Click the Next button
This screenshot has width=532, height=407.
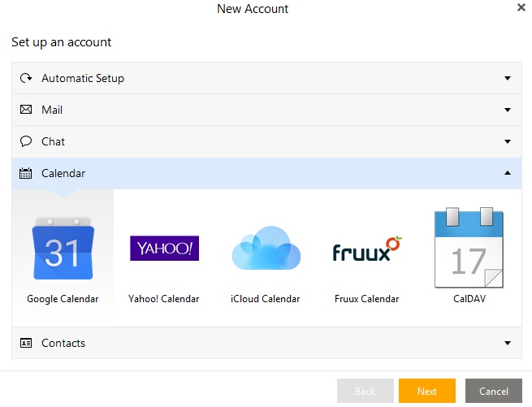tap(427, 392)
